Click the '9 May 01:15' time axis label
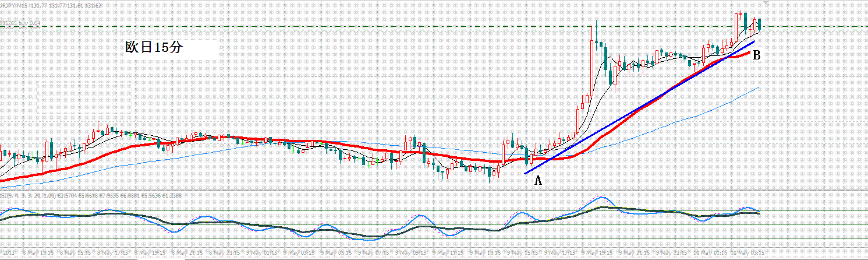 [x=261, y=253]
